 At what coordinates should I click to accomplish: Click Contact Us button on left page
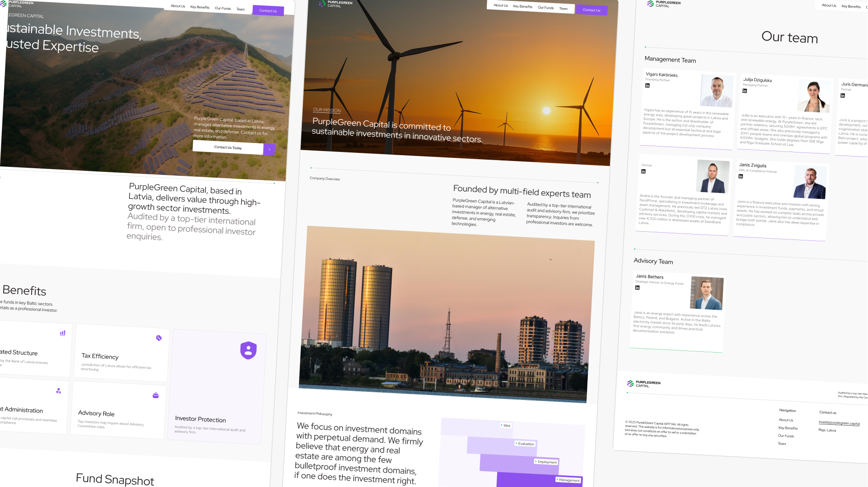pyautogui.click(x=268, y=11)
